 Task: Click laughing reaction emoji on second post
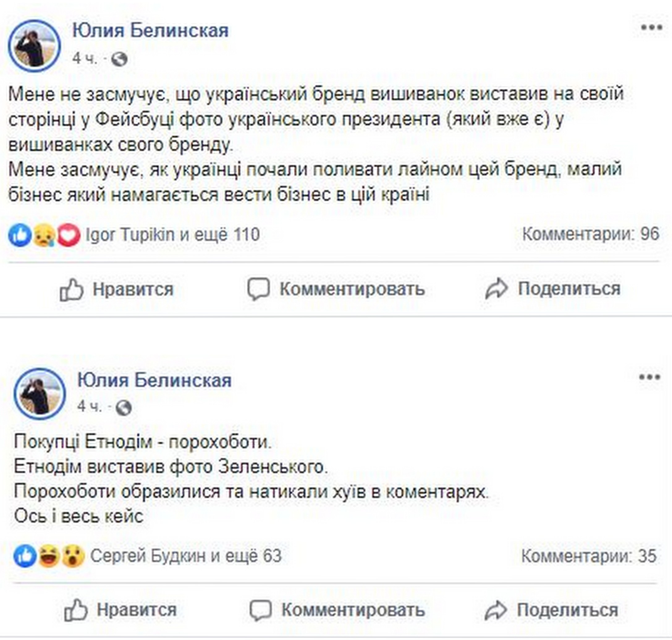49,556
